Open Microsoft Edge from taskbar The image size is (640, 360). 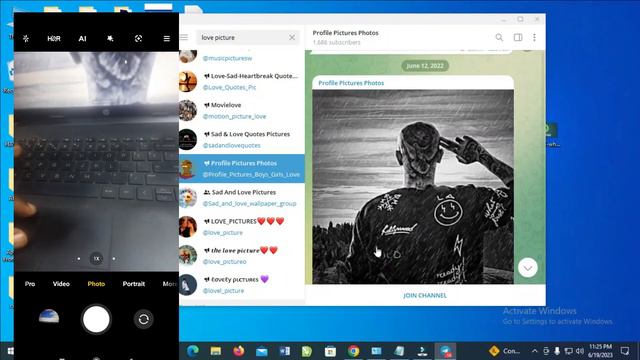[193, 351]
